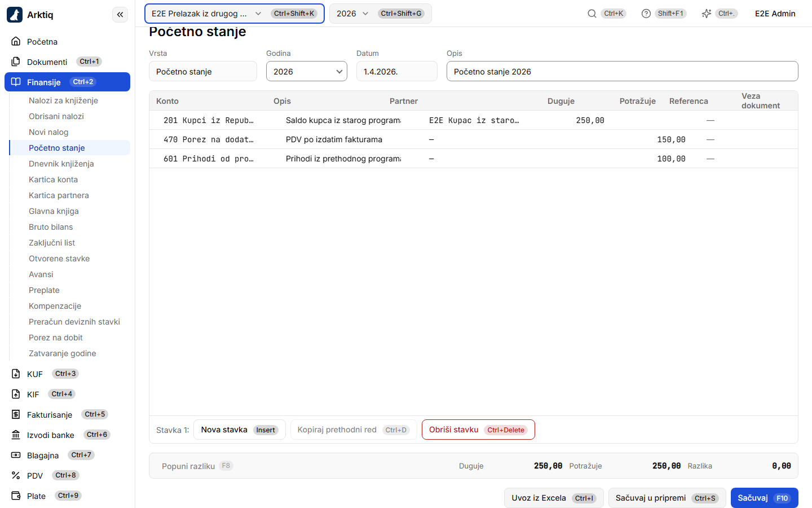Viewport: 812px width, 508px height.
Task: Click the Izvodi banke bank icon
Action: 16,435
